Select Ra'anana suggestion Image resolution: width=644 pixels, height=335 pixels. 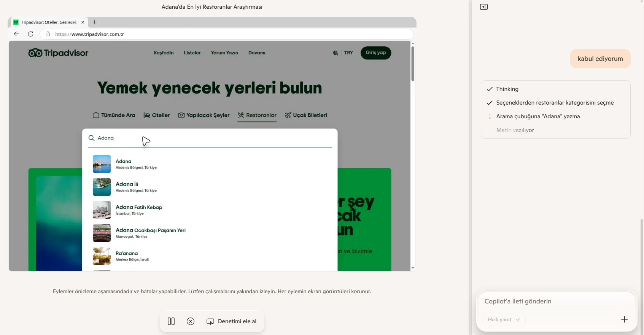[x=210, y=256]
